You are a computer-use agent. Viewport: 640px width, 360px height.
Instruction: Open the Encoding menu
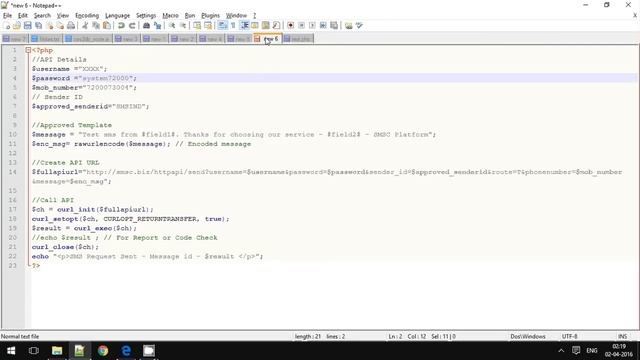(x=87, y=16)
